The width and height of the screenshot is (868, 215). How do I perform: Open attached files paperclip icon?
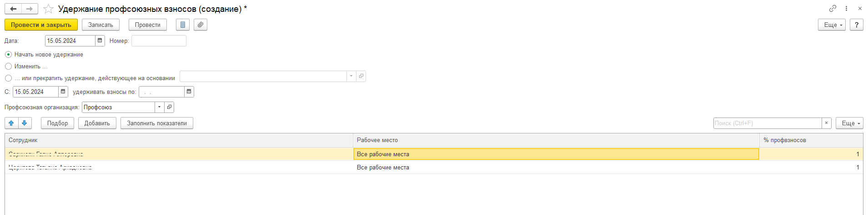[x=201, y=25]
